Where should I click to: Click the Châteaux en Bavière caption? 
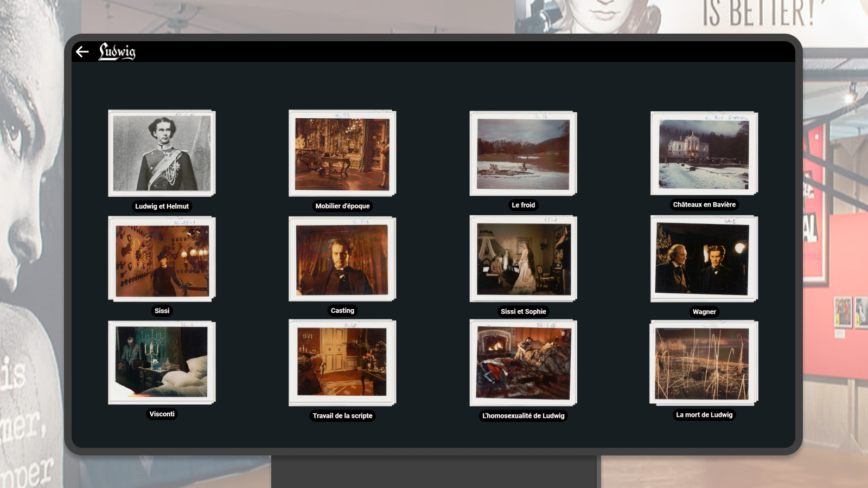pyautogui.click(x=704, y=204)
